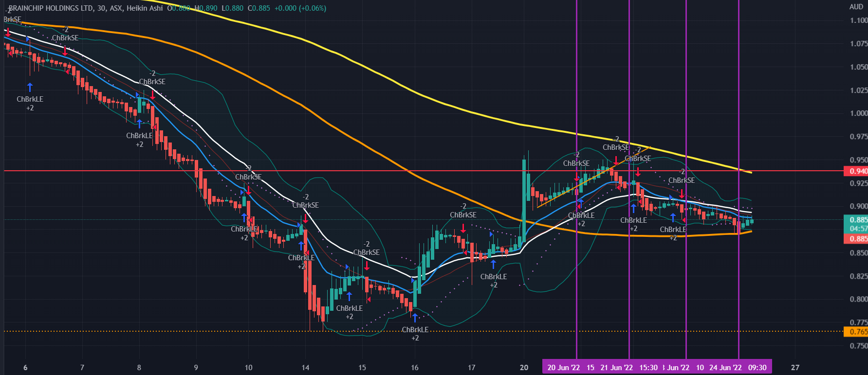Click the 1.000 price level on axis
The image size is (868, 375).
[858, 113]
